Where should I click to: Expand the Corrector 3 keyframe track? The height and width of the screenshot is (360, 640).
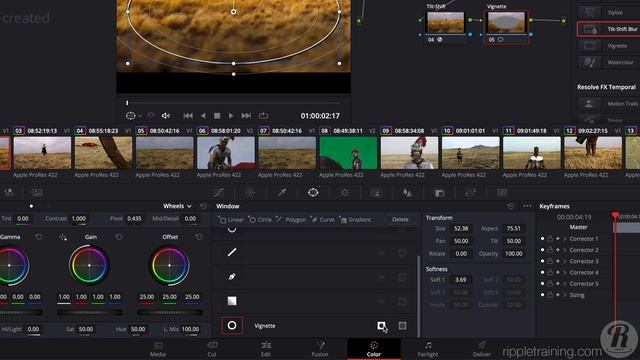(x=565, y=261)
